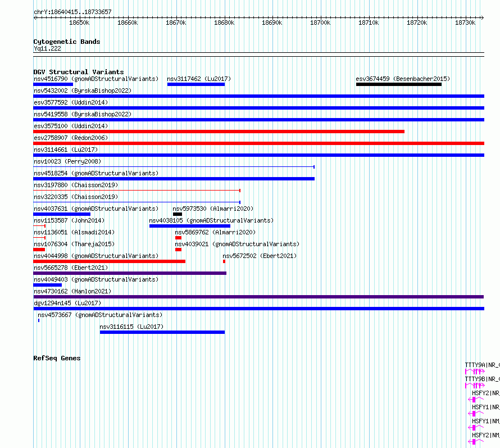Image resolution: width=500 pixels, height=448 pixels.
Task: Click the black bar of esv3674459
Action: (x=399, y=84)
